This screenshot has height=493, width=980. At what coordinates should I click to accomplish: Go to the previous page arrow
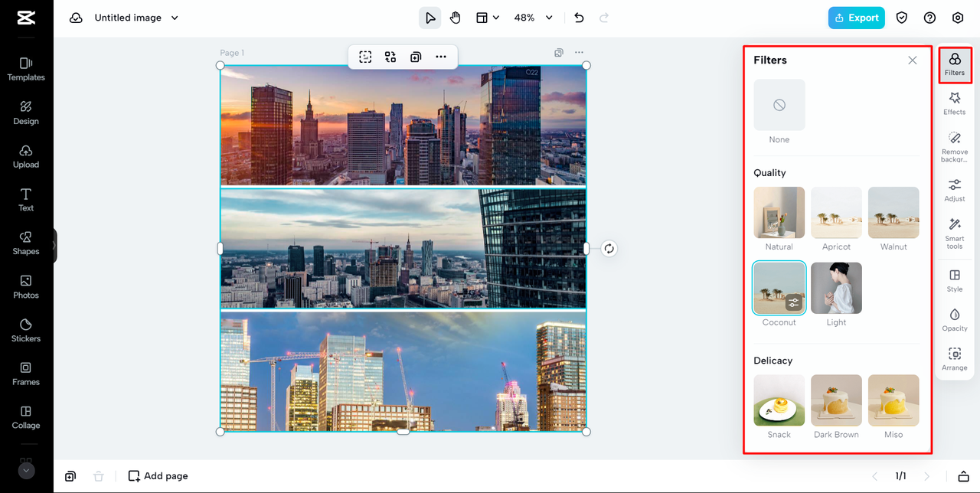(875, 476)
